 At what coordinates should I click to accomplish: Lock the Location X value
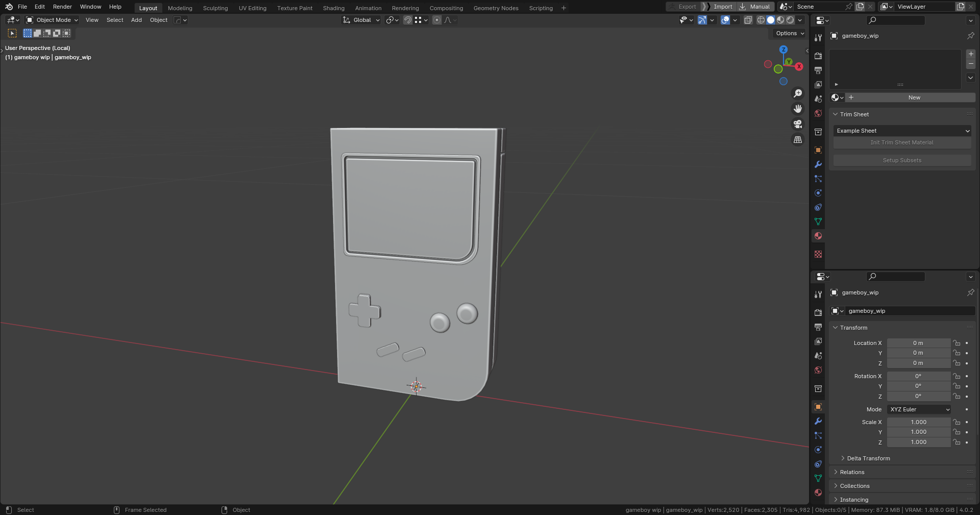[x=957, y=343]
